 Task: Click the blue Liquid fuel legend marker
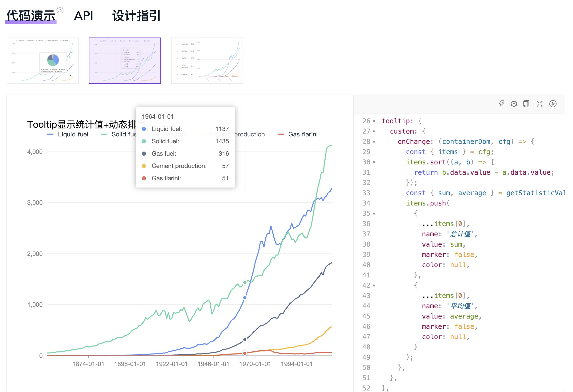50,134
